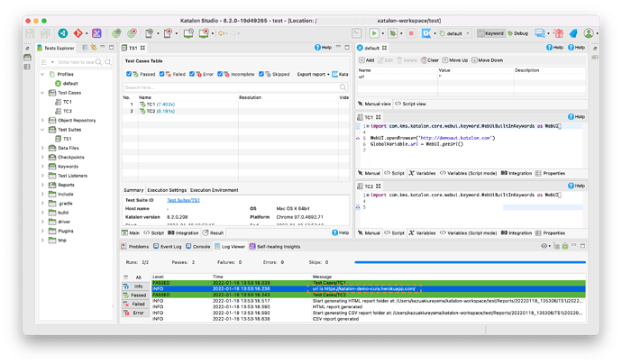Image resolution: width=622 pixels, height=364 pixels.
Task: Start Record Windows toolbar icon
Action: pyautogui.click(x=204, y=33)
